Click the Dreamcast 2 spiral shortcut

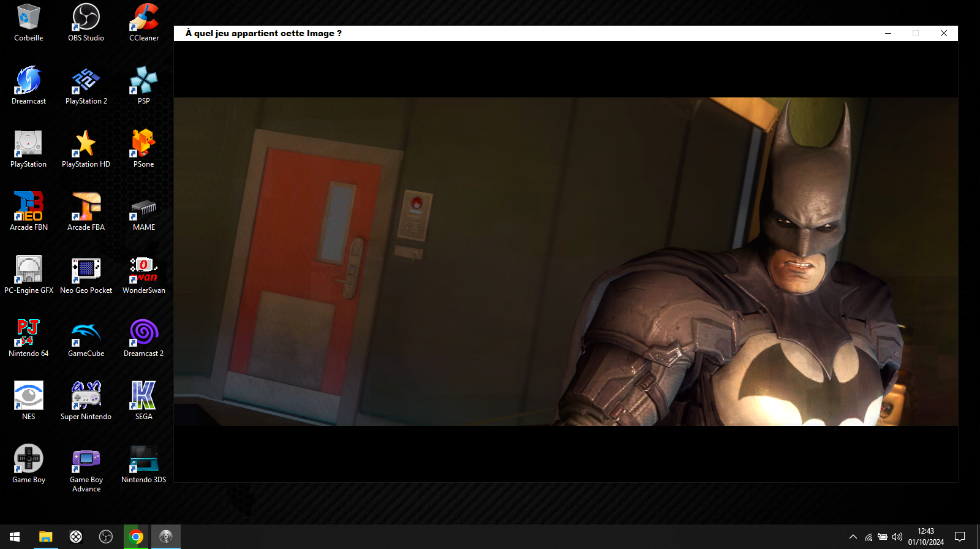tap(144, 338)
